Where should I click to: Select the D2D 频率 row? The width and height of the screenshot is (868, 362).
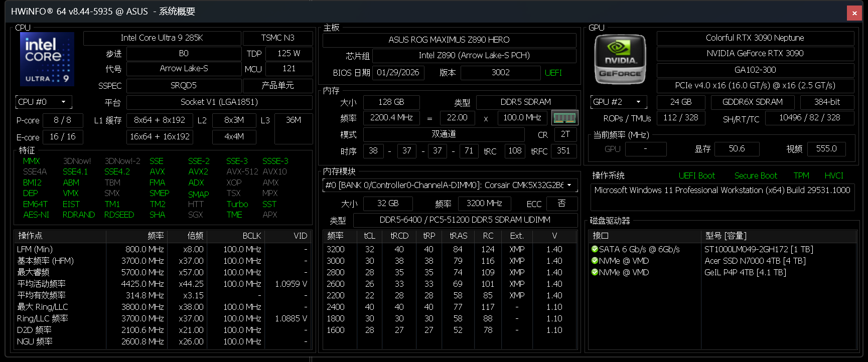click(x=163, y=330)
